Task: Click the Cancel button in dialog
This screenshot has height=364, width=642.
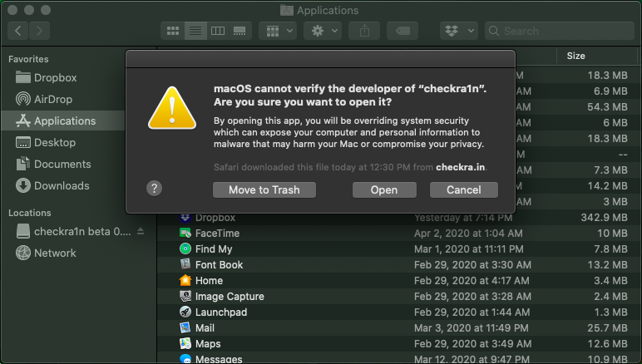Action: click(x=463, y=189)
